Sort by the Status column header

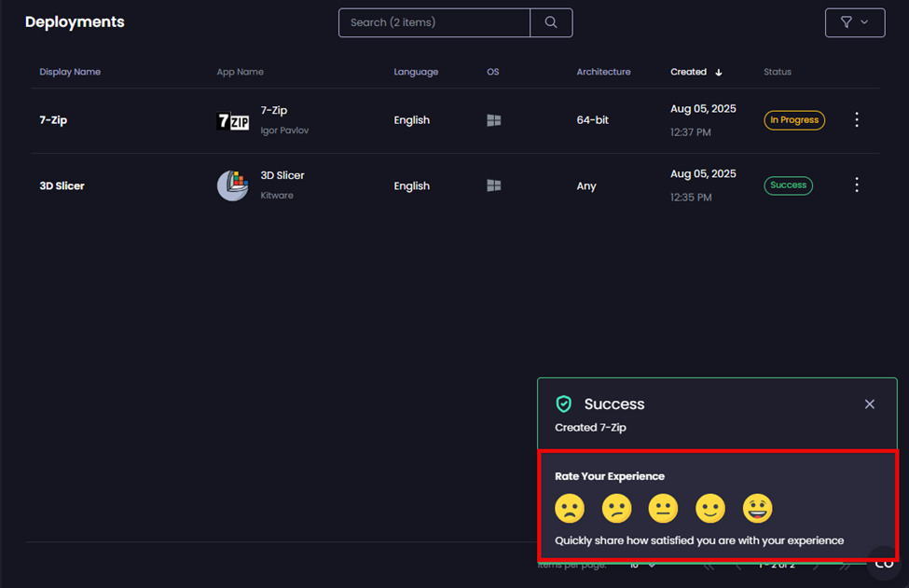pyautogui.click(x=778, y=72)
